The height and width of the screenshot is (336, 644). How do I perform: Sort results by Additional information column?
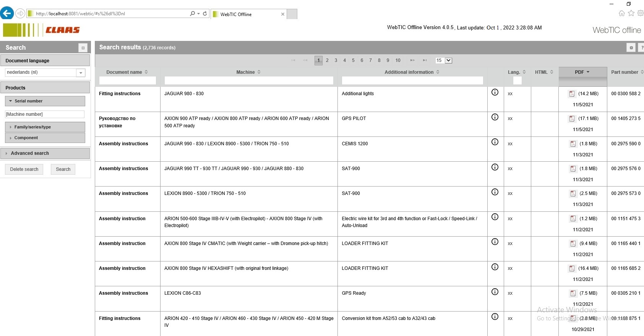pyautogui.click(x=412, y=72)
